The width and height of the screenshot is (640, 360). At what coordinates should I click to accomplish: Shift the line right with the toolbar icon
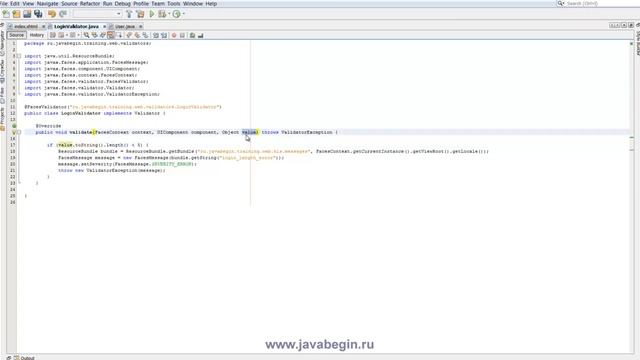[x=164, y=36]
